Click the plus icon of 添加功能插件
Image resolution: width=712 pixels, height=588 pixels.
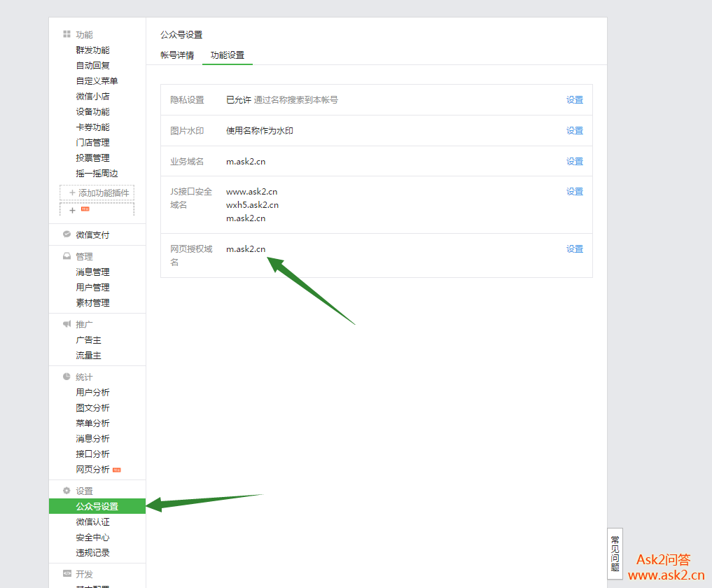click(x=72, y=192)
